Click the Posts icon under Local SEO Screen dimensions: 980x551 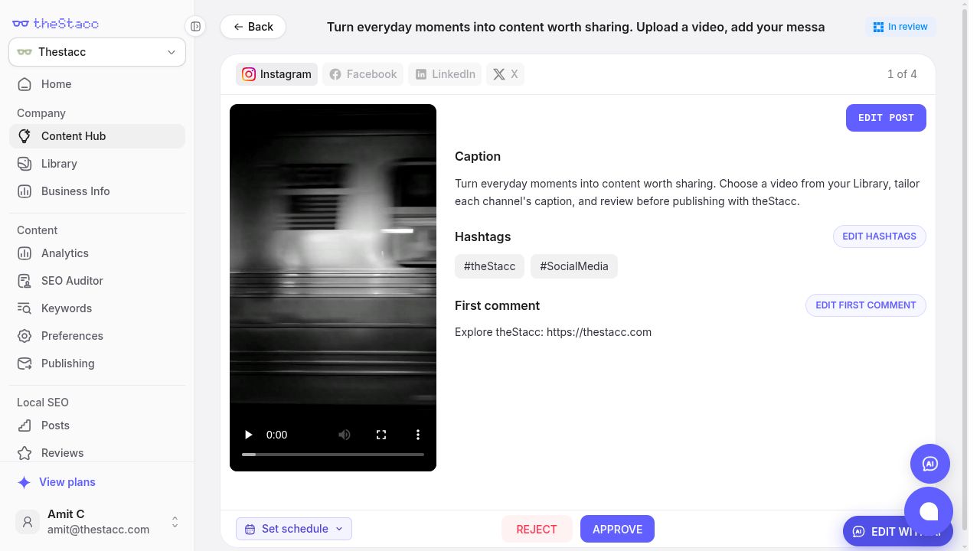pyautogui.click(x=24, y=425)
